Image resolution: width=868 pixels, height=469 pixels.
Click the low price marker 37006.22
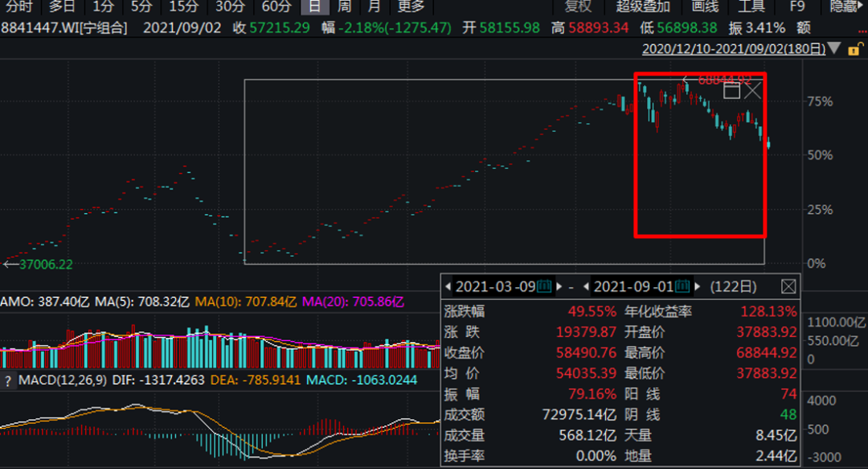[x=46, y=265]
